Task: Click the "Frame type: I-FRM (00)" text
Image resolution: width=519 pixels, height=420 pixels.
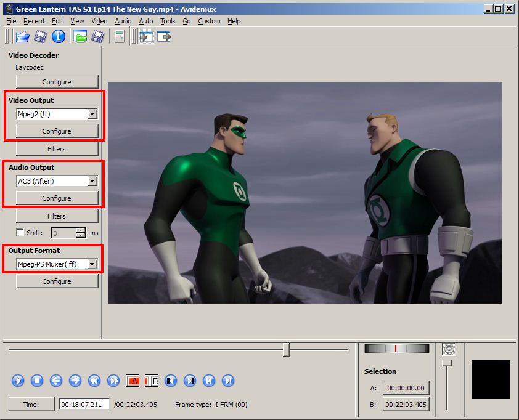Action: pos(211,405)
